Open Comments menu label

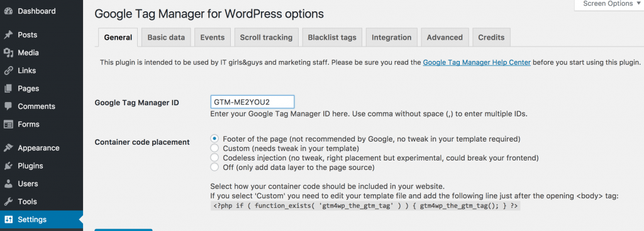tap(36, 106)
